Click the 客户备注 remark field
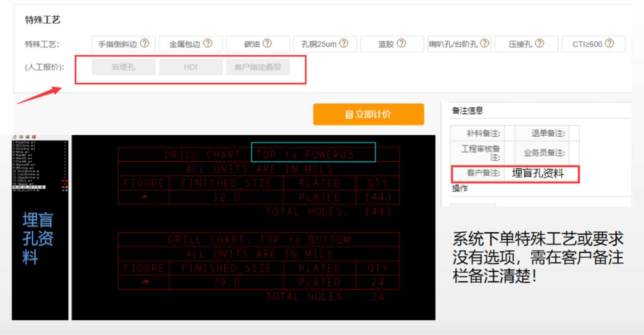Viewport: 644px width, 335px height. (x=541, y=173)
